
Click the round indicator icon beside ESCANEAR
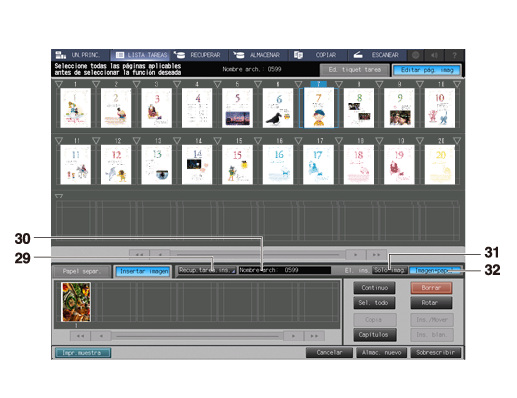pos(415,55)
